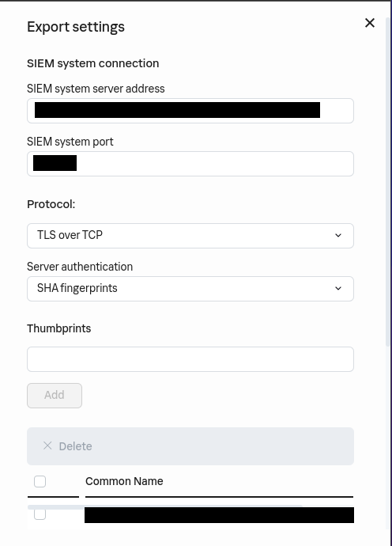392x546 pixels.
Task: Tick the select-all checkbox beside Common Name
Action: click(x=40, y=482)
